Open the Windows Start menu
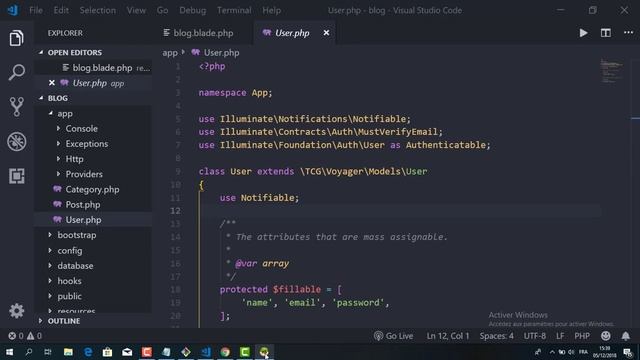Image resolution: width=640 pixels, height=360 pixels. tap(9, 352)
